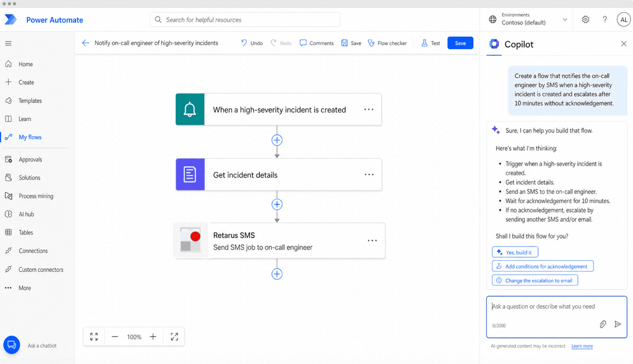
Task: Zoom out with the minus button
Action: pyautogui.click(x=115, y=337)
